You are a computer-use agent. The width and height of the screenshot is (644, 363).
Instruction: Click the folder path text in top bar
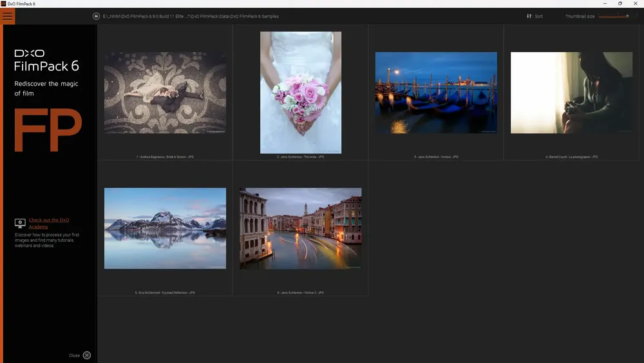click(x=191, y=17)
